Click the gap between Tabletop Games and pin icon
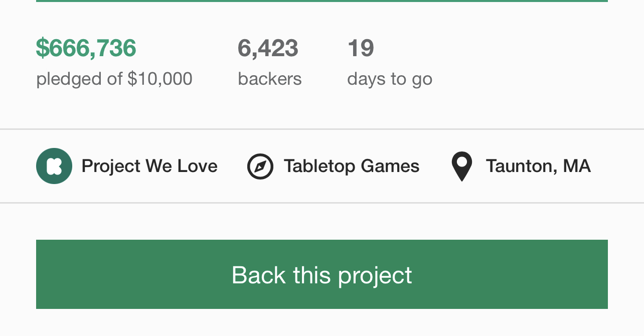The width and height of the screenshot is (644, 336). (435, 166)
